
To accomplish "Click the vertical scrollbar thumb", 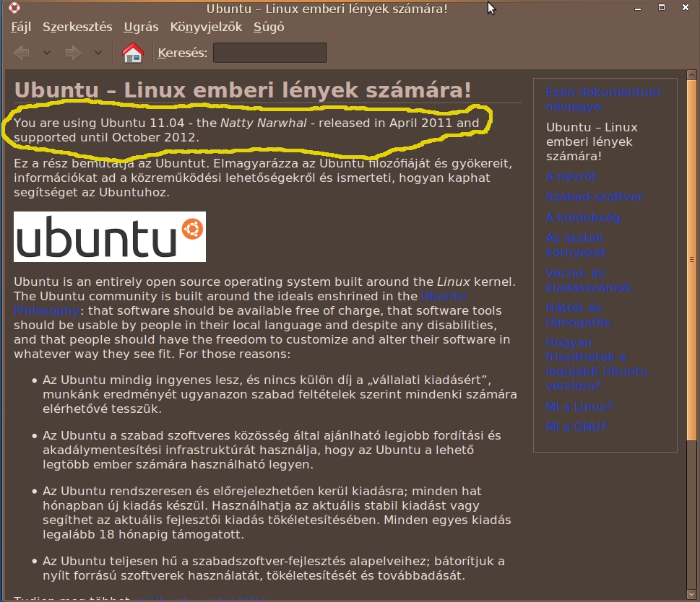I will [x=691, y=260].
